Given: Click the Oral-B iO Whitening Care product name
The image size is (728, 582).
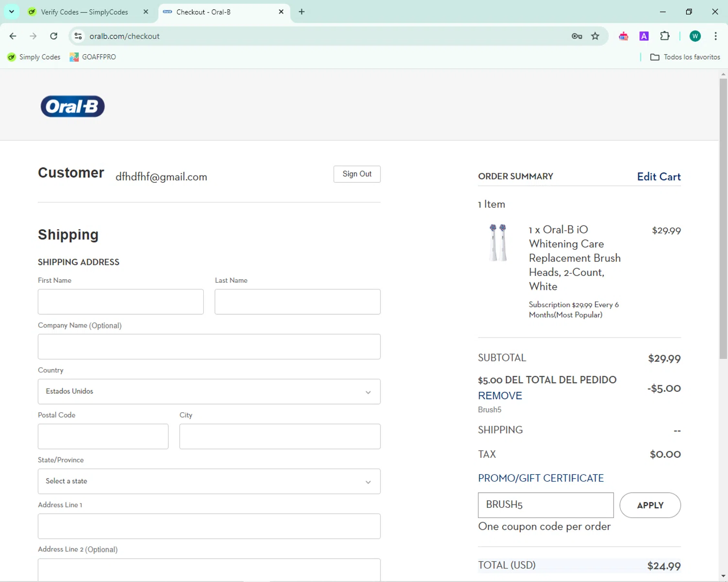Looking at the screenshot, I should tap(575, 258).
